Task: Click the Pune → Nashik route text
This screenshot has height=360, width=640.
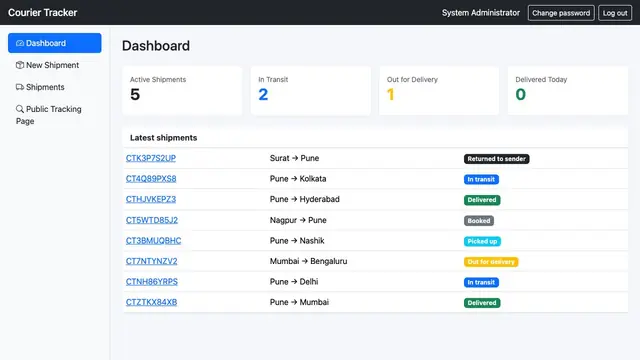Action: tap(297, 240)
